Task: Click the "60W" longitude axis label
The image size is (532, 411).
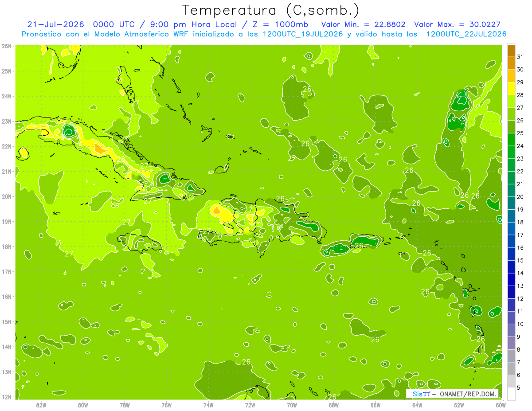Action: 501,405
